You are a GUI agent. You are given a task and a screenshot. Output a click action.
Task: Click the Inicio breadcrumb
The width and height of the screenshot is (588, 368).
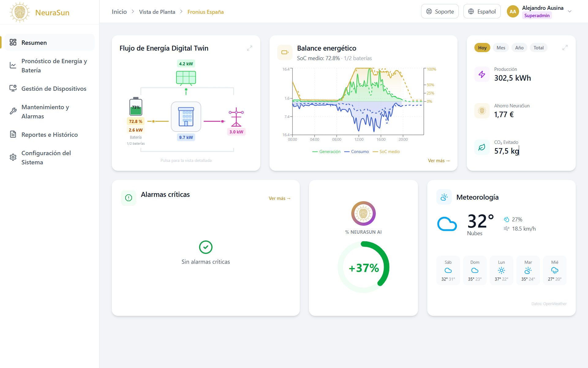pyautogui.click(x=119, y=12)
